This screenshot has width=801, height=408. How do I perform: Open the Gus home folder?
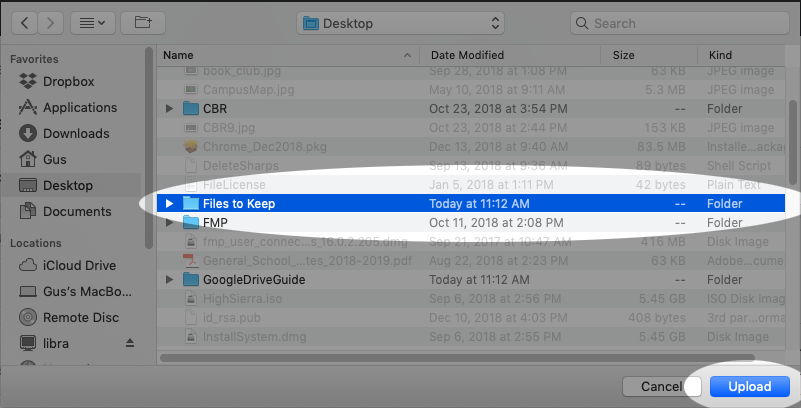click(x=54, y=160)
